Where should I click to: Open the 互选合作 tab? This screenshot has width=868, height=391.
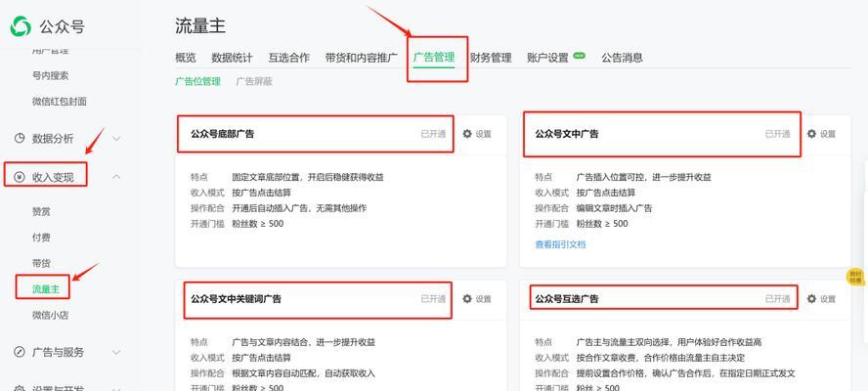click(x=289, y=58)
